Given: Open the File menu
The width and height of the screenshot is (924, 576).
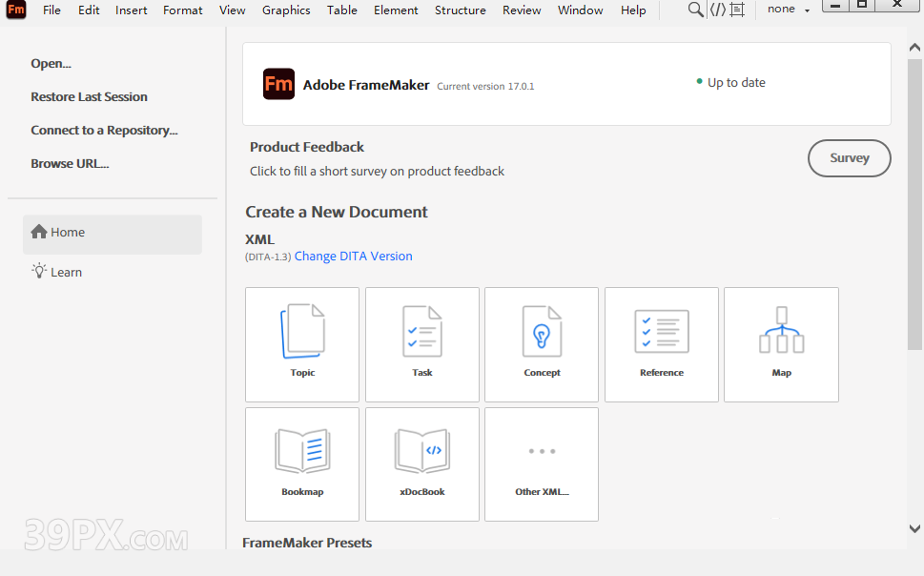Looking at the screenshot, I should tap(51, 10).
